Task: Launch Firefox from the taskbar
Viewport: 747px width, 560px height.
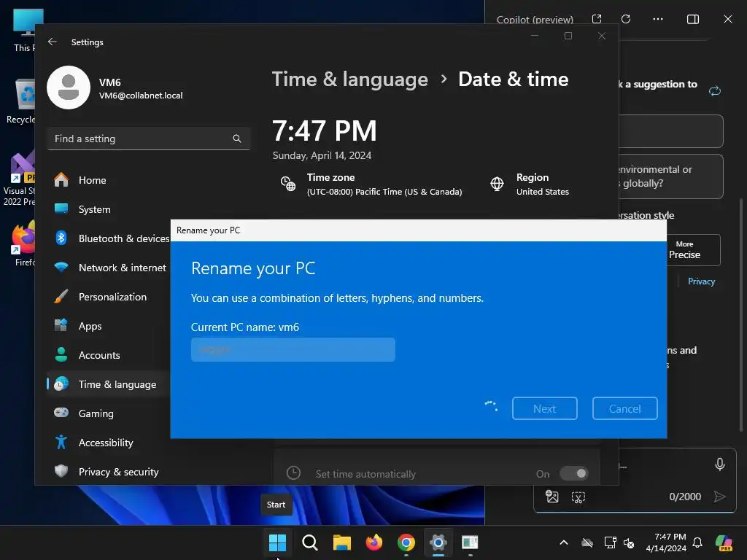Action: tap(374, 542)
